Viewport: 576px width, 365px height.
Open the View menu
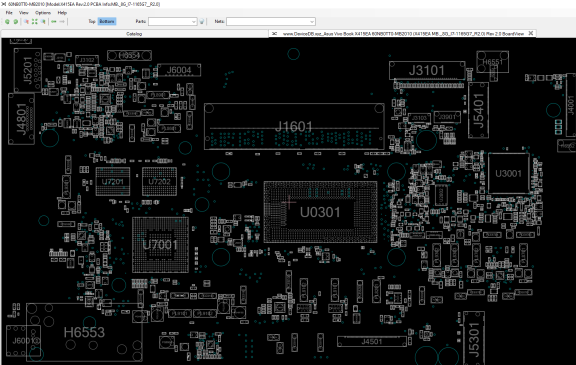click(x=24, y=12)
